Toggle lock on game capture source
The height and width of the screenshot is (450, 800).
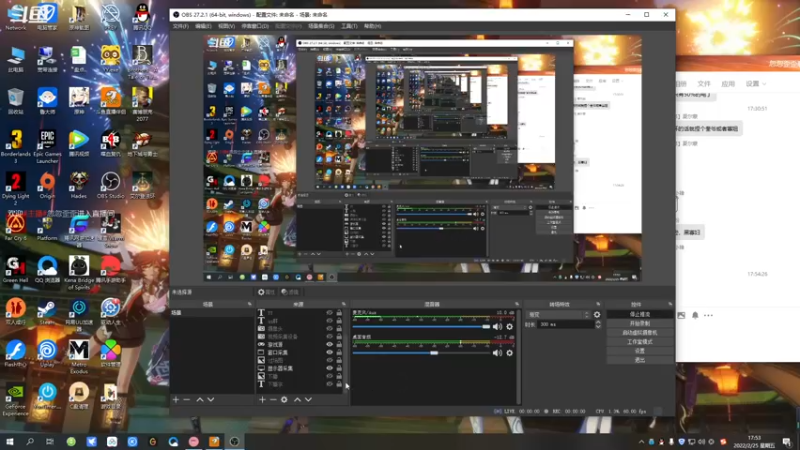(339, 344)
